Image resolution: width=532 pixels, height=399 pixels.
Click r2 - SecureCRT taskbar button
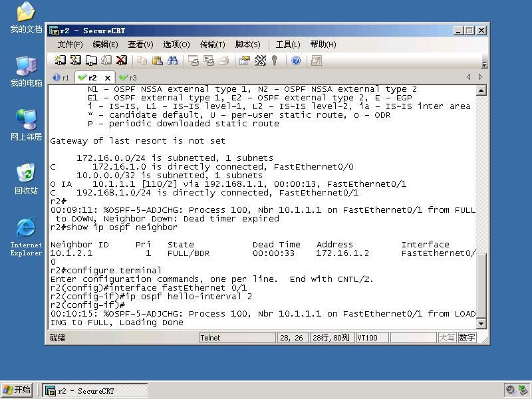[95, 391]
